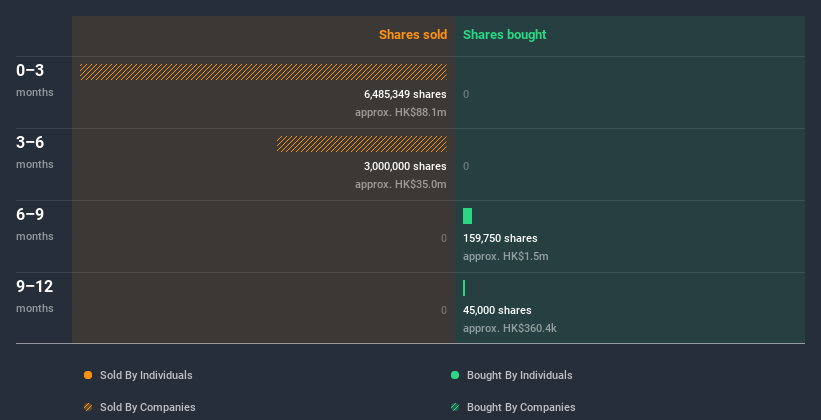Click the green Bought By Individuals legend dot
Viewport: 821px width, 420px height.
(x=455, y=375)
